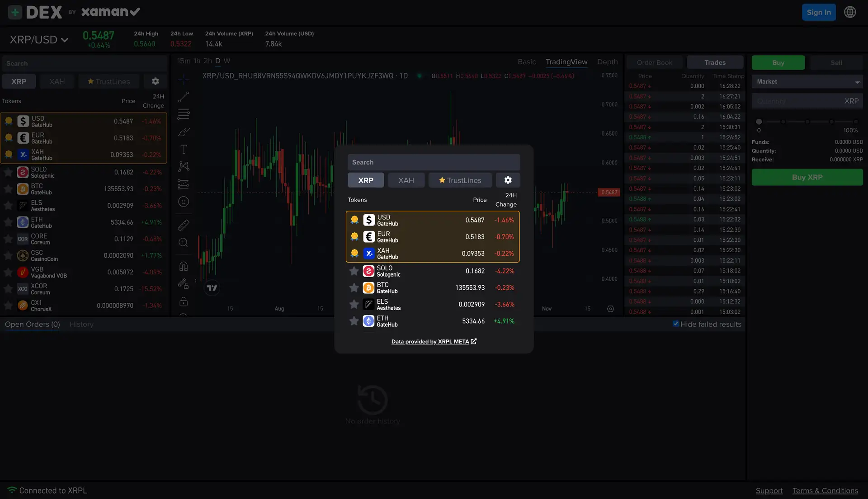This screenshot has height=499, width=868.
Task: Select the chart text annotation tool
Action: (x=183, y=150)
